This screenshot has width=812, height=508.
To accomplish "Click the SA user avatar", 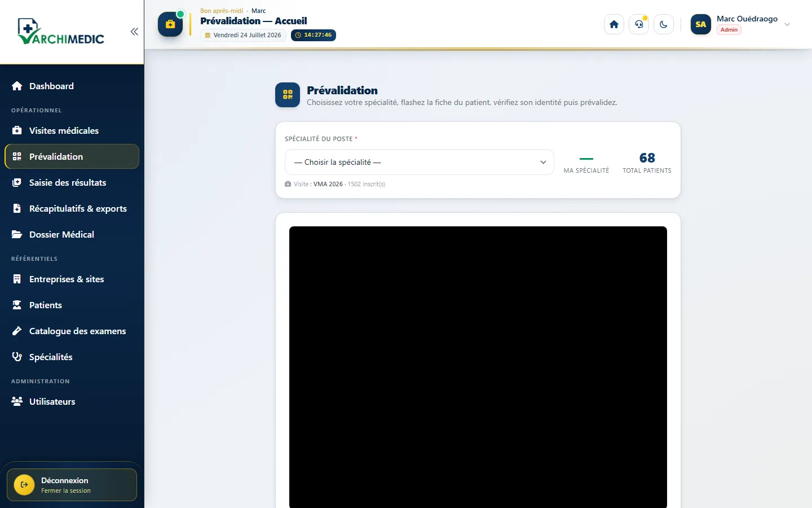I will tap(701, 24).
